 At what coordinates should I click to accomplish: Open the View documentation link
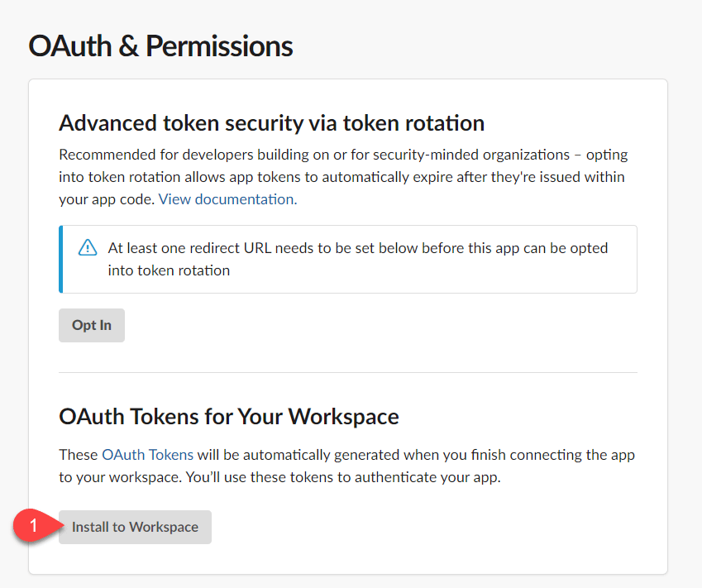227,198
